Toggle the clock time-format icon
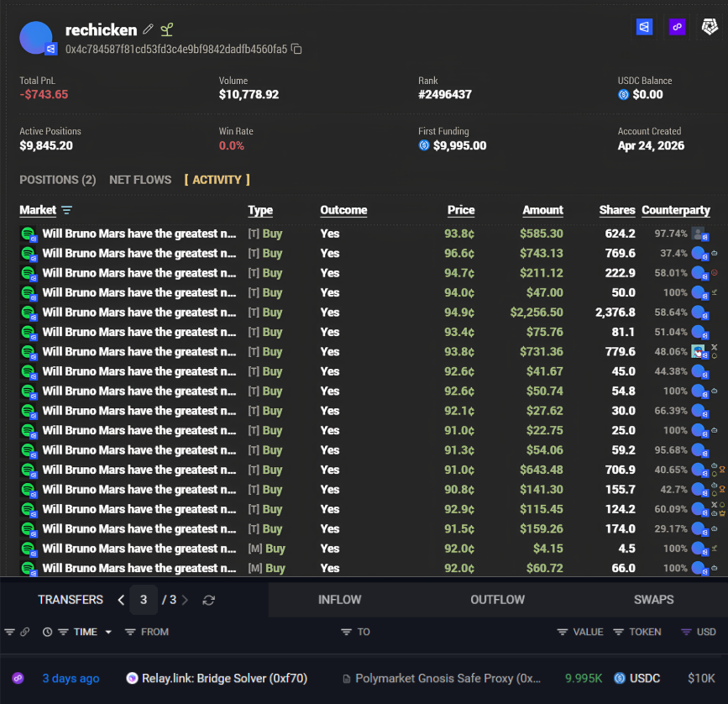This screenshot has width=728, height=704. pos(47,632)
